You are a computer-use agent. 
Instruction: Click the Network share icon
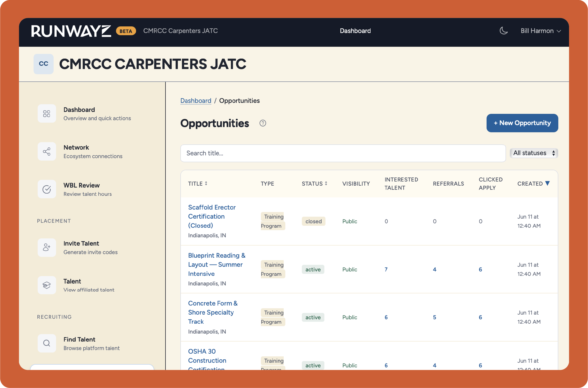[x=47, y=151]
